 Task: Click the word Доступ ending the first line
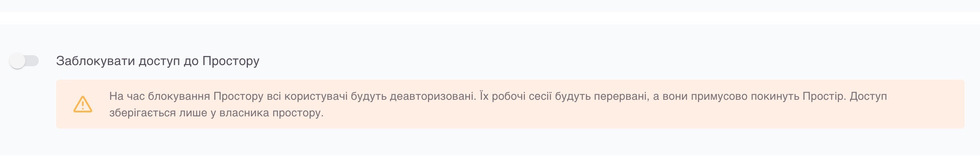tap(868, 96)
